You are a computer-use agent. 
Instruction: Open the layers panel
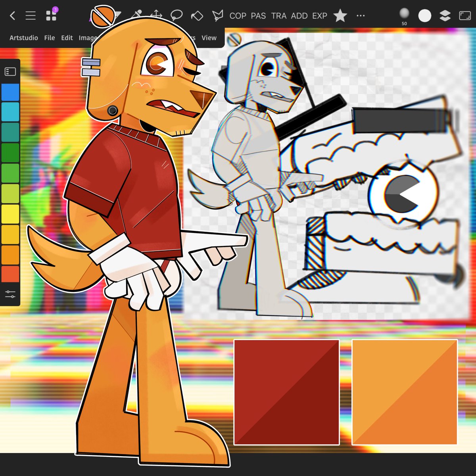click(445, 16)
